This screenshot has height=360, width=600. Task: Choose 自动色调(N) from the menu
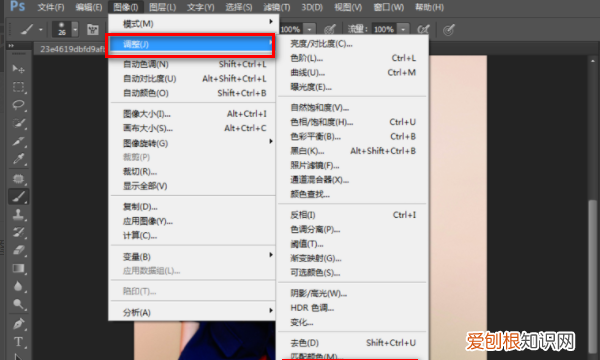coord(194,64)
